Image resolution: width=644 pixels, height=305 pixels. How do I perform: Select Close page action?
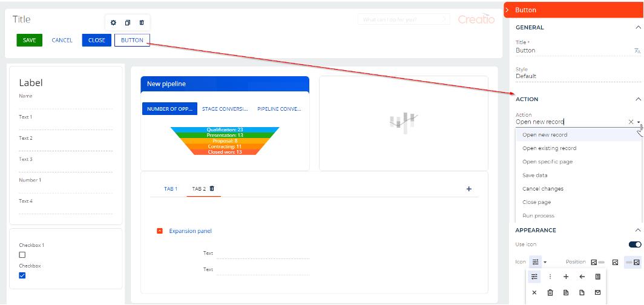tap(578, 202)
